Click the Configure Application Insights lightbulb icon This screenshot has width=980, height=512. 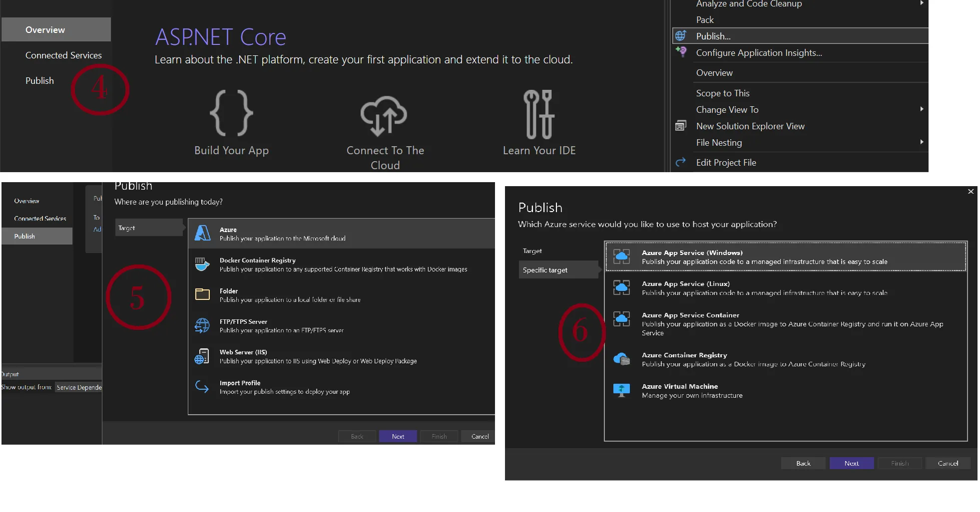(x=681, y=52)
